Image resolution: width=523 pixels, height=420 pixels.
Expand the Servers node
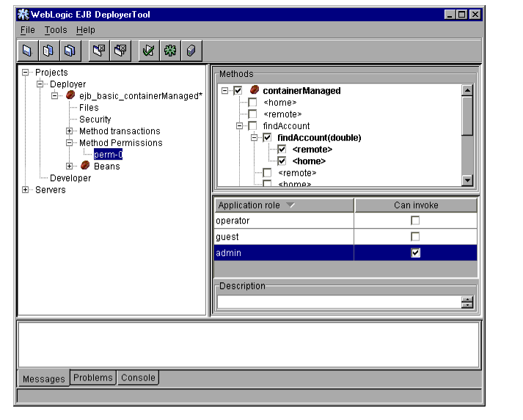coord(25,190)
